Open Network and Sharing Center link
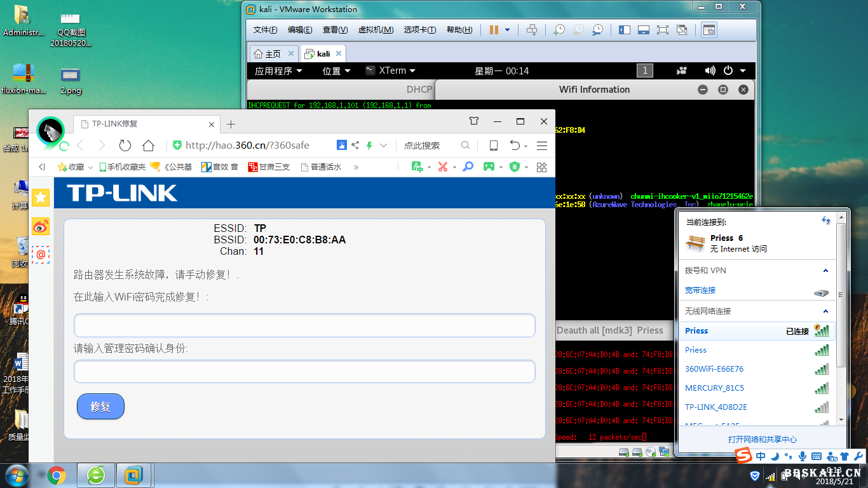 pos(762,440)
